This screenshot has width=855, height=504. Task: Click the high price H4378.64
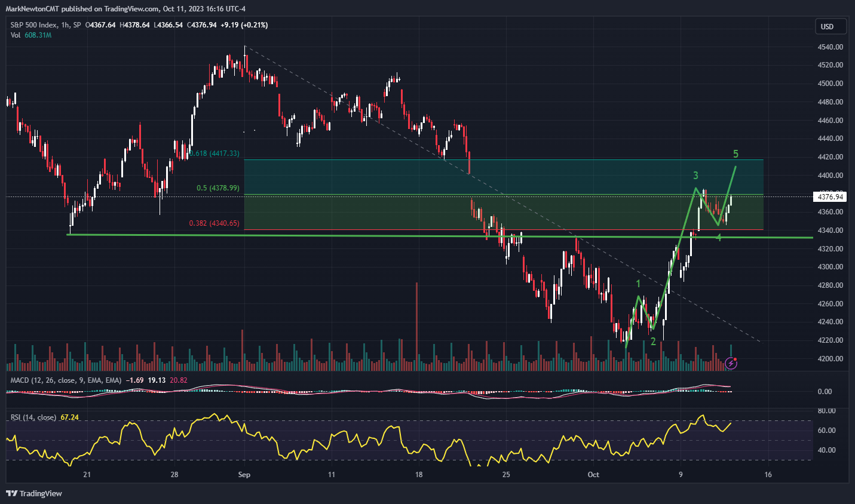click(134, 25)
